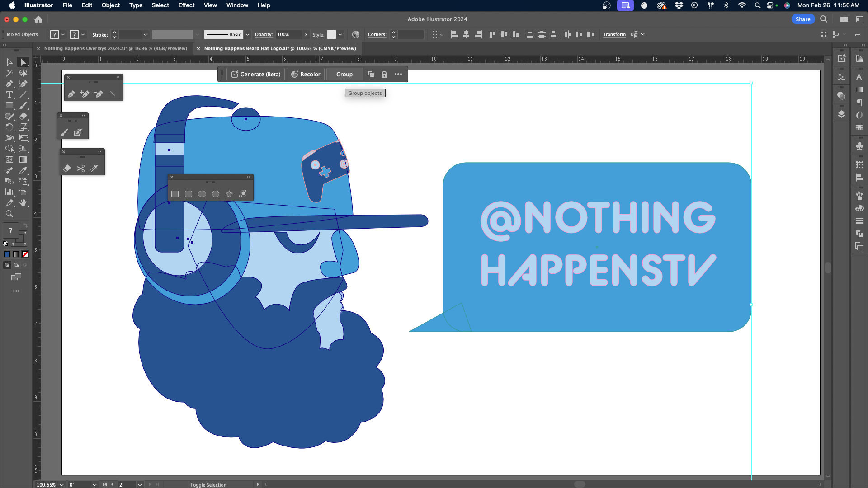The width and height of the screenshot is (868, 488).
Task: Lock the selected objects
Action: coord(384,75)
